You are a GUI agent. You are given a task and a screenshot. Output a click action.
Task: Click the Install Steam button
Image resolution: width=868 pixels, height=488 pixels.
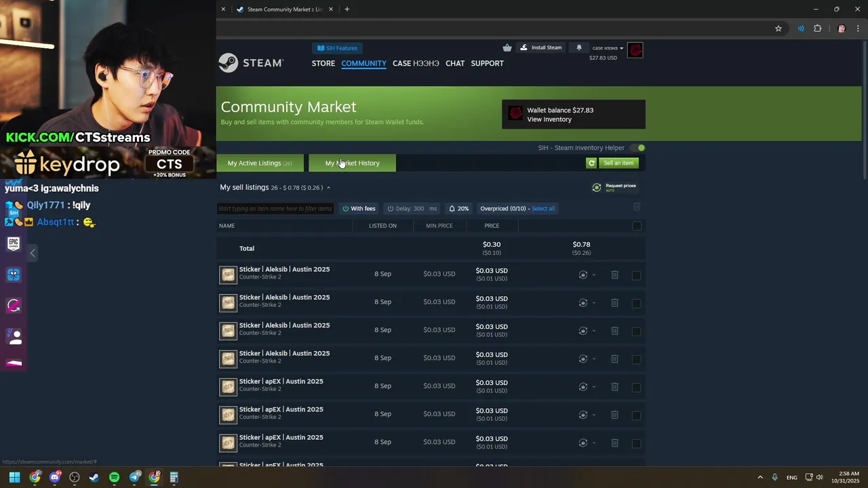click(x=540, y=47)
